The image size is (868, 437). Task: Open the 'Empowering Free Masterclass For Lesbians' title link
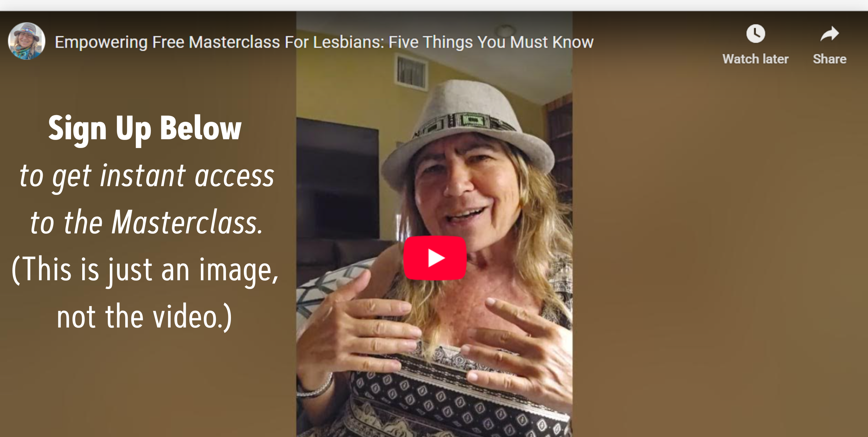[x=324, y=42]
